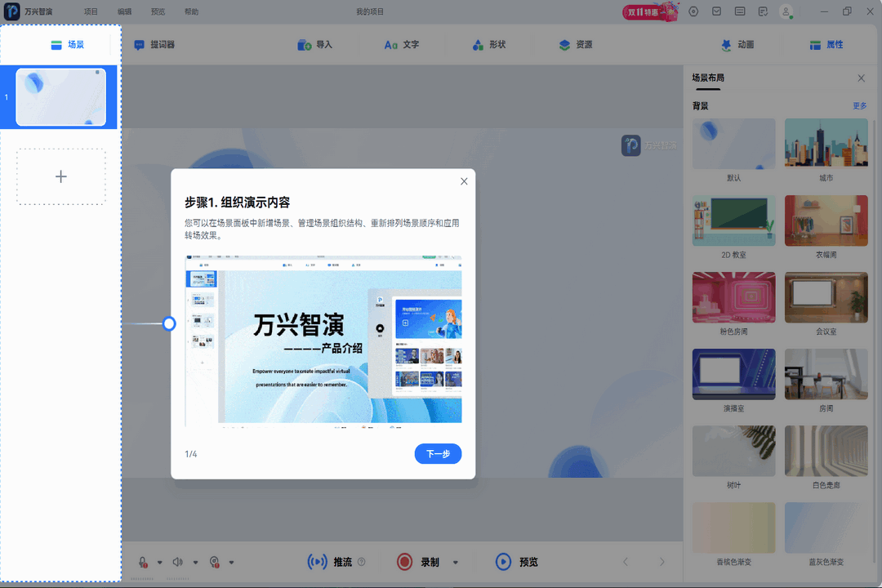Screen dimensions: 882x588
Task: Start 录制 recording
Action: (x=418, y=562)
